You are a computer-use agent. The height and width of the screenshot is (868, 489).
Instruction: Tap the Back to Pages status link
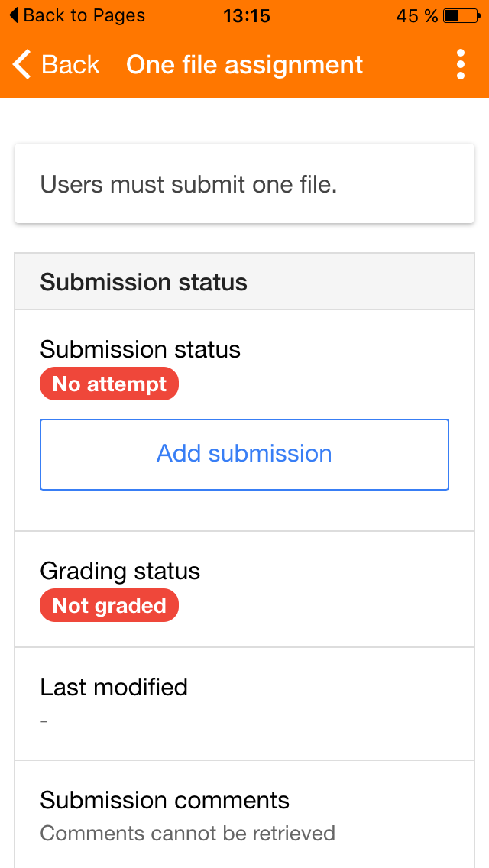[83, 15]
